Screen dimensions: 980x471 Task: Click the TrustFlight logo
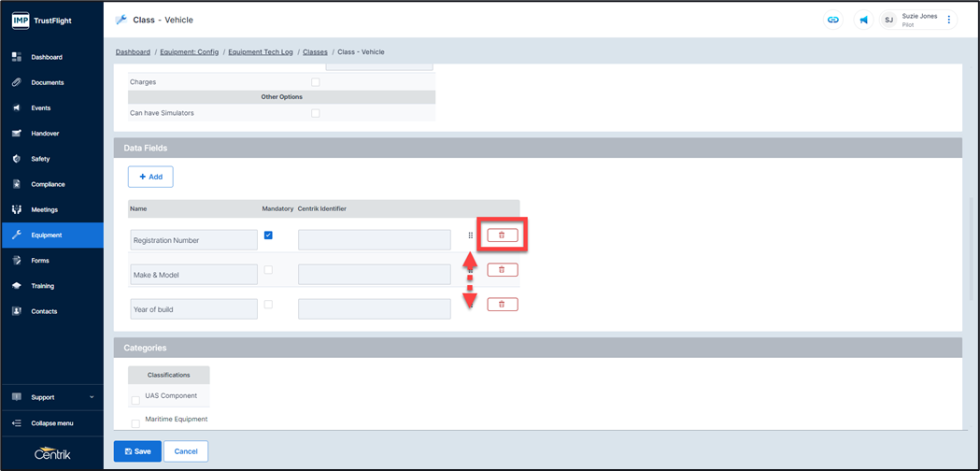pyautogui.click(x=41, y=20)
